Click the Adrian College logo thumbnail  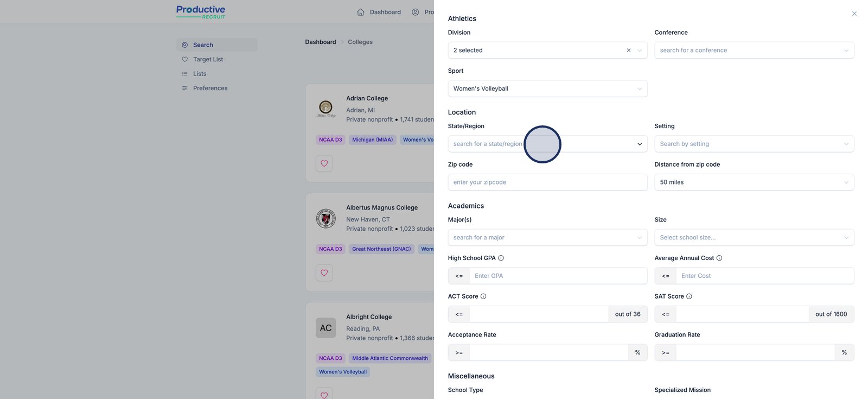coord(326,109)
